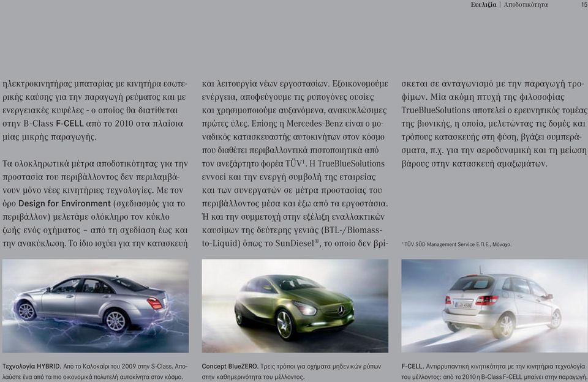Click the line starting "σκεται σε ανταγωνισμό"
The height and width of the screenshot is (382, 588).
[x=492, y=84]
